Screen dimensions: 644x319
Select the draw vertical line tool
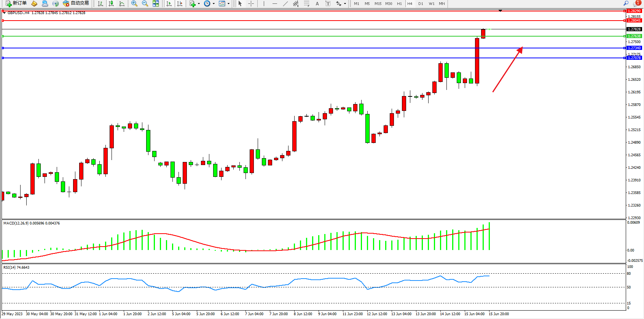pos(264,3)
